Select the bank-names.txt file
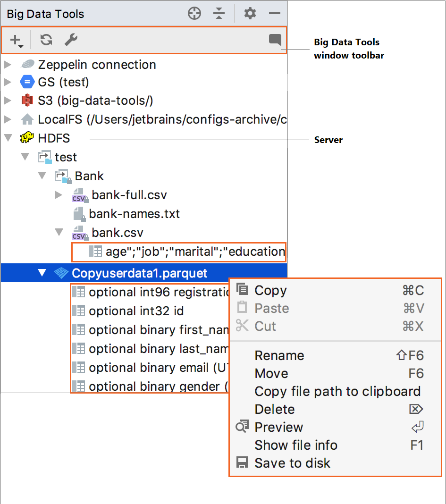This screenshot has height=504, width=446. click(x=134, y=214)
